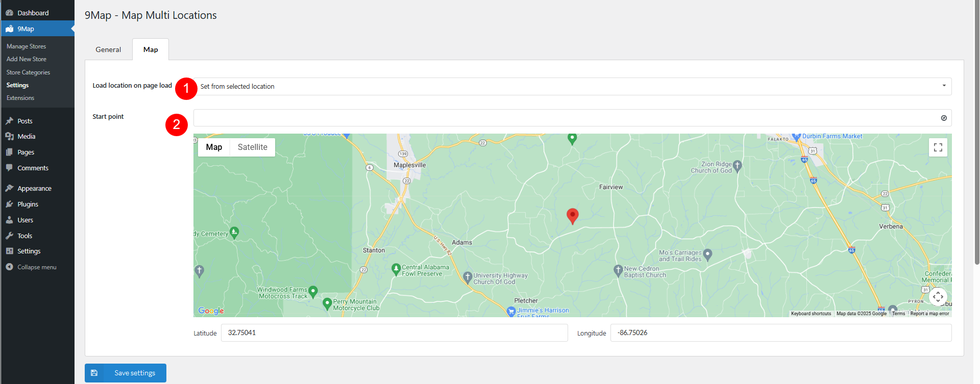980x384 pixels.
Task: Click the Media library icon
Action: (x=9, y=136)
